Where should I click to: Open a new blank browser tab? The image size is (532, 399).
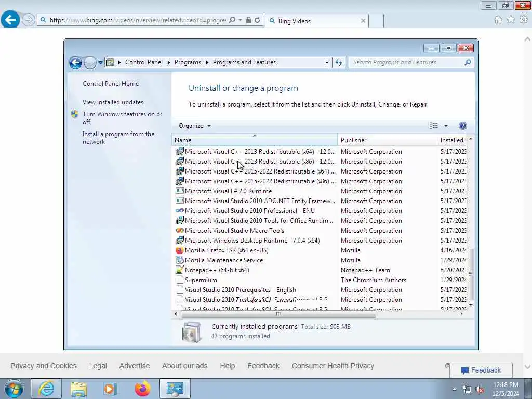(376, 21)
